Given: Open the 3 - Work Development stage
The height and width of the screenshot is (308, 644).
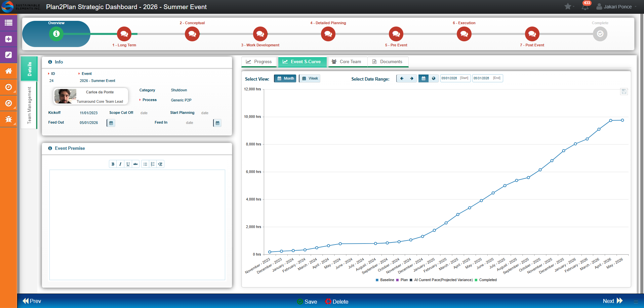Looking at the screenshot, I should coord(260,34).
